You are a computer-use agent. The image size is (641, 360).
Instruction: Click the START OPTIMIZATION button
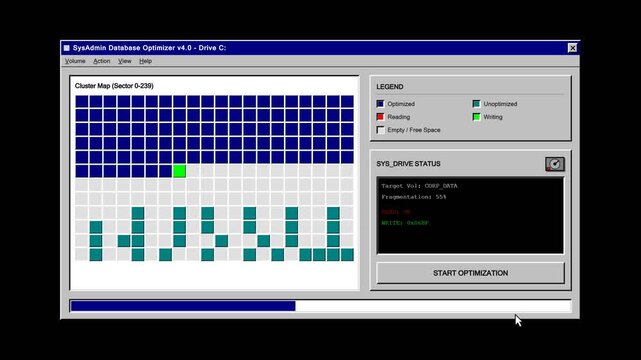click(471, 273)
